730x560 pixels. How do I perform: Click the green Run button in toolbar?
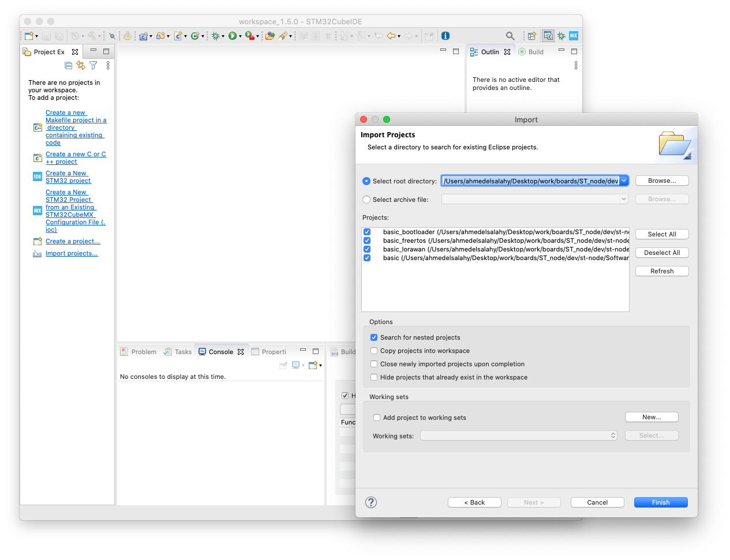[232, 36]
